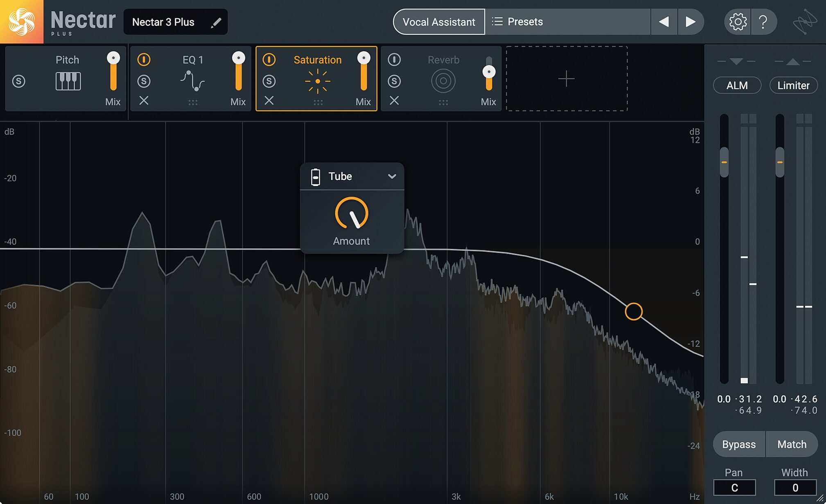Grab the Reverb reorder handle
The image size is (826, 504).
click(443, 103)
